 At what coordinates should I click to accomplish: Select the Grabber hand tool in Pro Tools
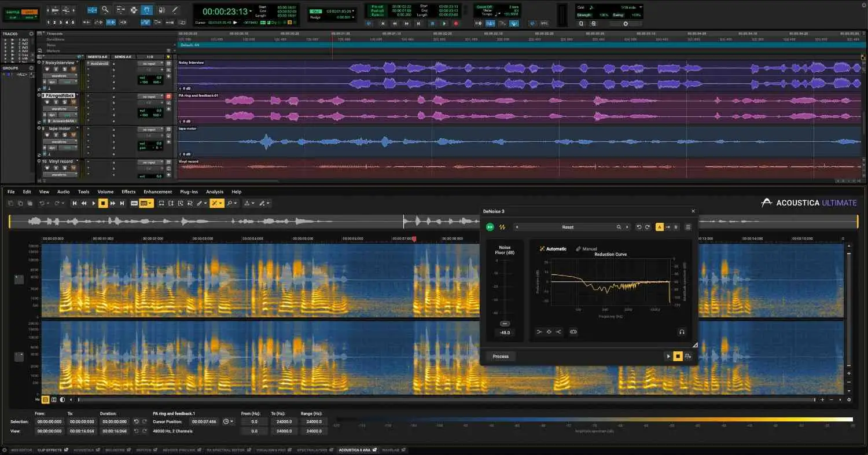point(147,10)
